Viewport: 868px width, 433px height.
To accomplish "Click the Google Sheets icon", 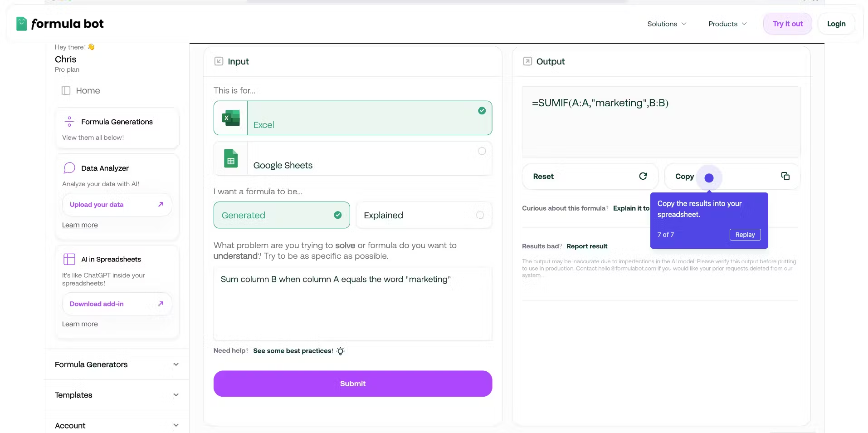I will coord(231,159).
